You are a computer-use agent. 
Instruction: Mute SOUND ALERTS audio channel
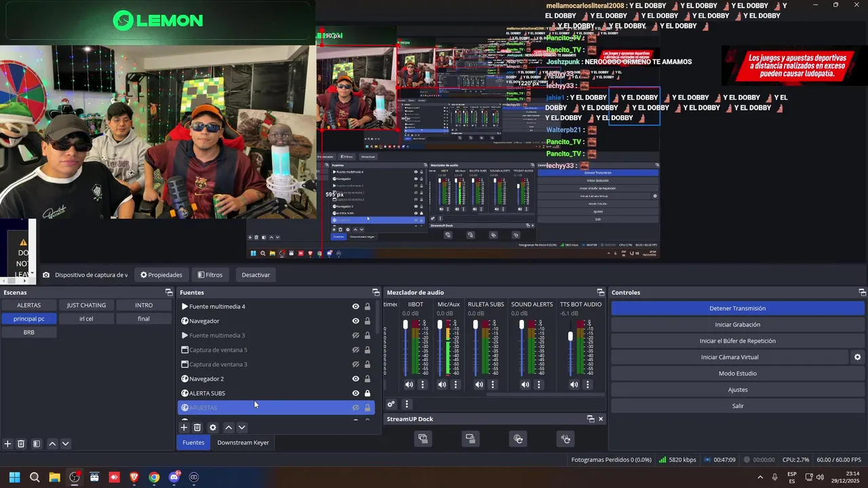(x=525, y=384)
